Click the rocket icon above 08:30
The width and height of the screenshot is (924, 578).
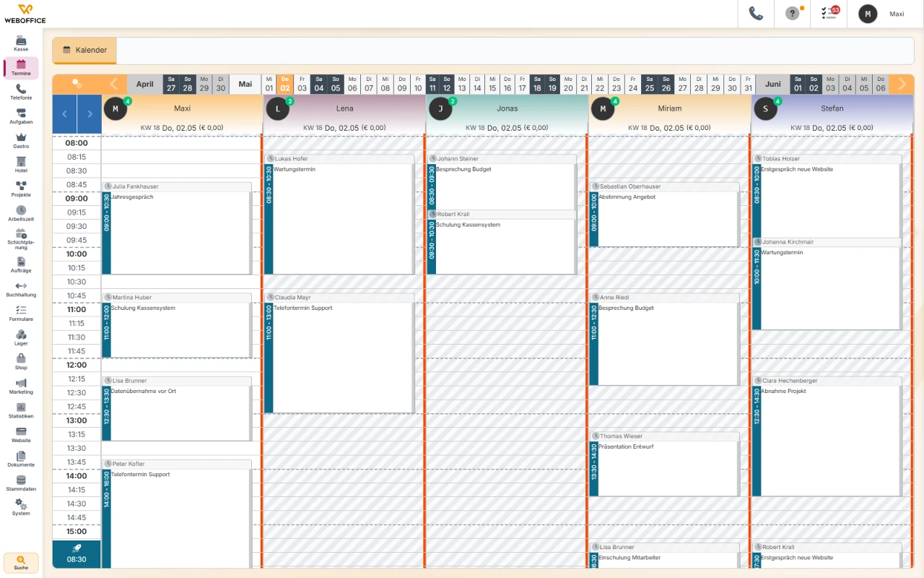77,548
